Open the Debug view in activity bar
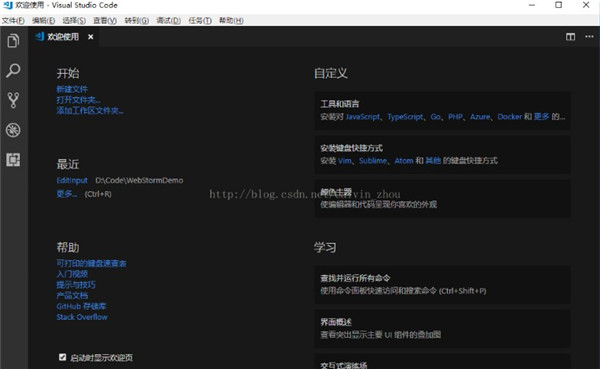This screenshot has width=600, height=369. click(x=13, y=130)
